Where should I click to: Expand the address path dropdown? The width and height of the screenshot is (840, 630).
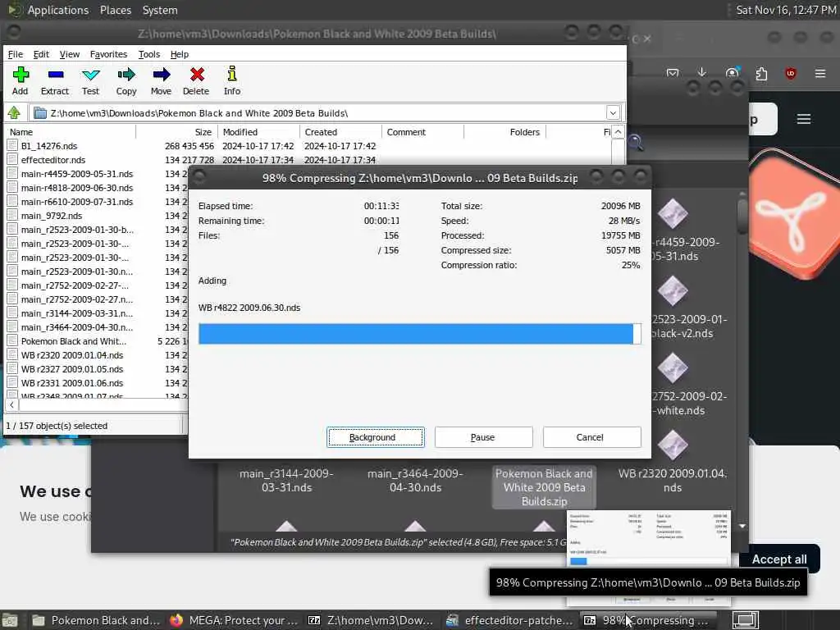613,113
